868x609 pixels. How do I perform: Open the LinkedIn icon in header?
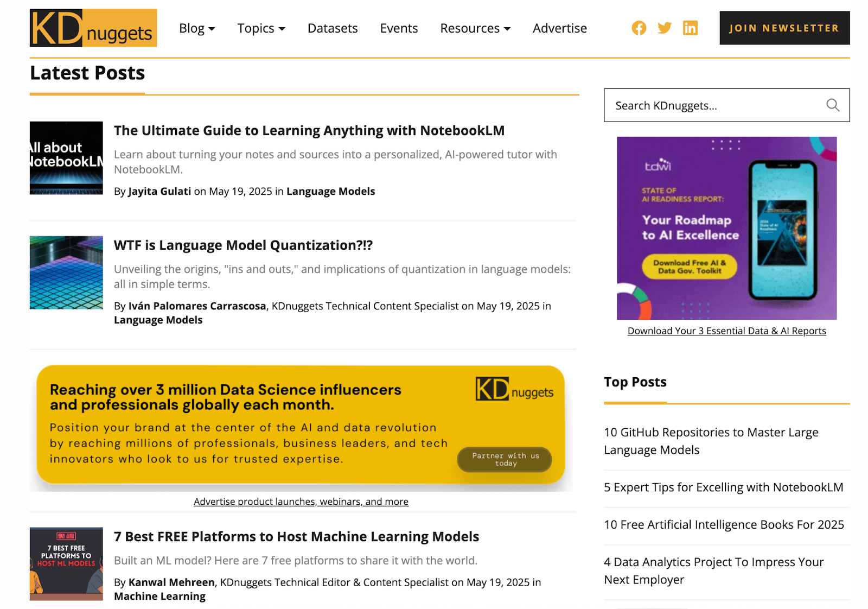point(690,28)
